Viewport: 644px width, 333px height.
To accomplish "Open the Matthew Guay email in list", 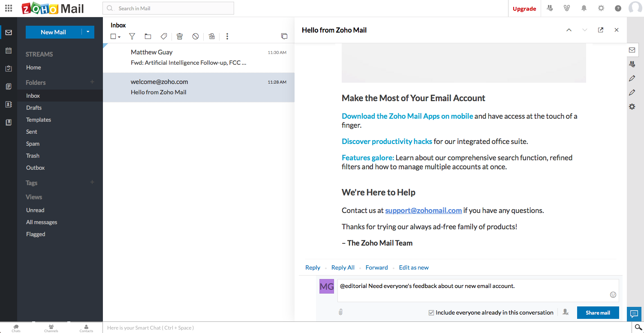I will coord(199,57).
